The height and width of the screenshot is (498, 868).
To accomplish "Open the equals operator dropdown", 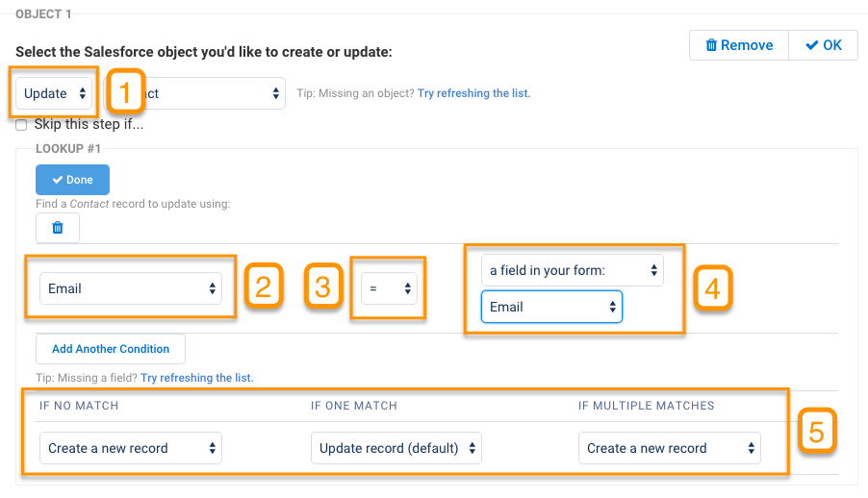I will click(x=389, y=288).
